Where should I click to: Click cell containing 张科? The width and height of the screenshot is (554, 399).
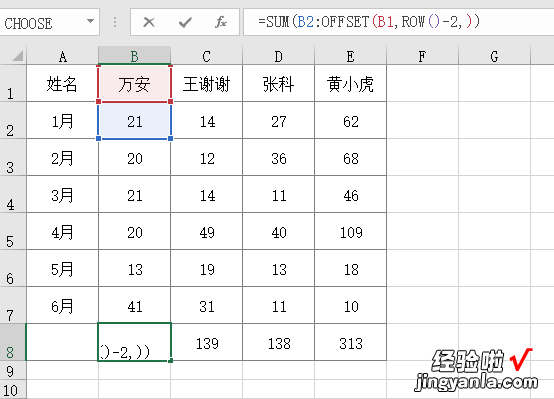(x=278, y=83)
